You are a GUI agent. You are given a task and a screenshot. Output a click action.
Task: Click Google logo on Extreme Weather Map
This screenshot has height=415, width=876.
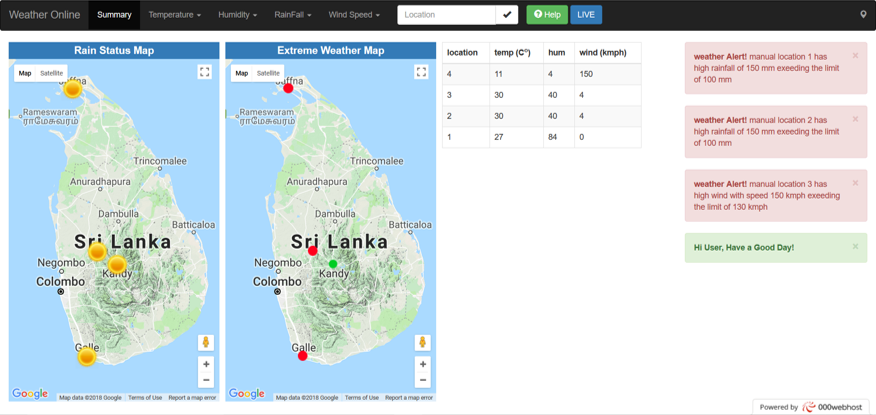(x=247, y=394)
